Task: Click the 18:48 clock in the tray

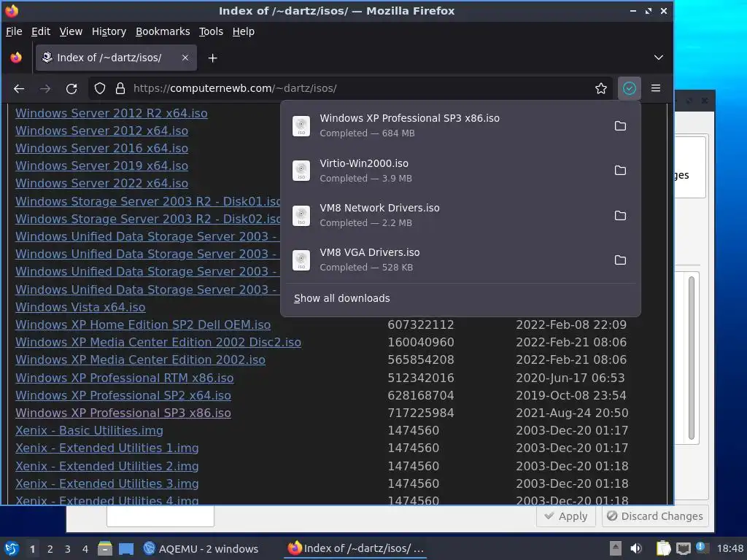Action: coord(729,548)
